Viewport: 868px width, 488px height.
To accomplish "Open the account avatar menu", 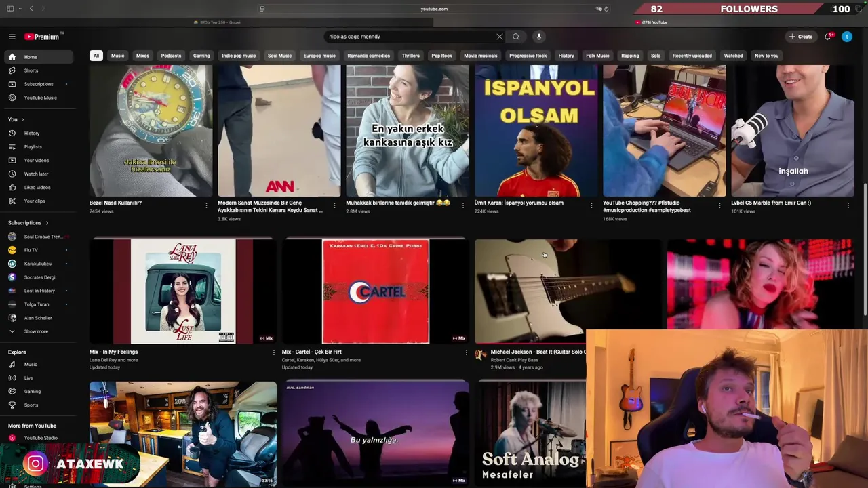I will coord(847,37).
